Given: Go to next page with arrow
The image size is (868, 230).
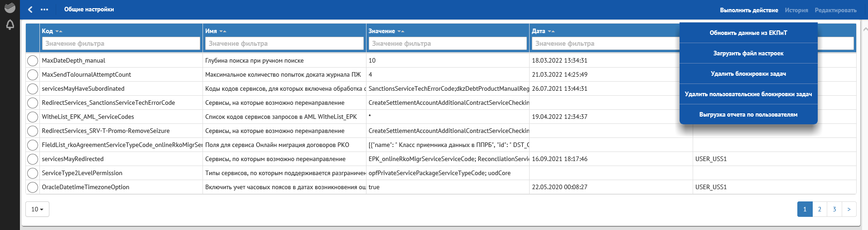Looking at the screenshot, I should pyautogui.click(x=849, y=209).
